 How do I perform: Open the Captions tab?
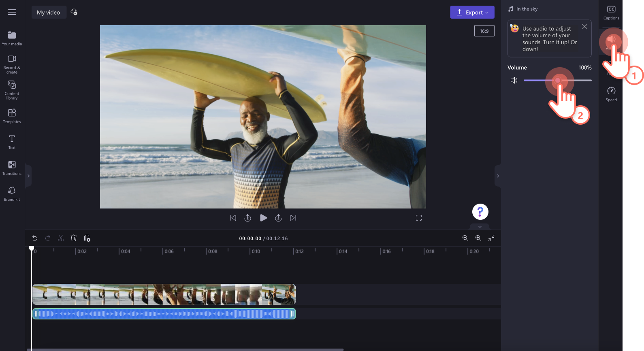[x=611, y=13]
